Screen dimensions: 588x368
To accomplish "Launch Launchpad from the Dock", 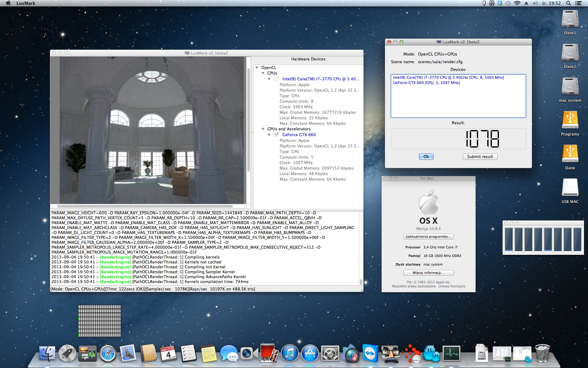I will (67, 353).
